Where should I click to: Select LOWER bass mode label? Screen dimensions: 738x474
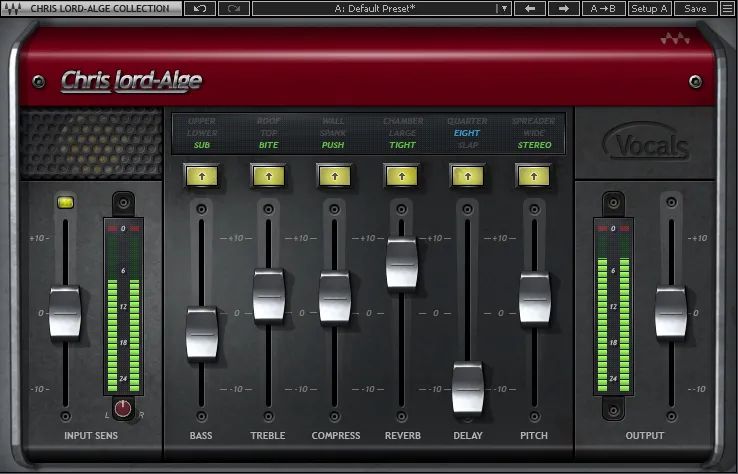pos(202,133)
